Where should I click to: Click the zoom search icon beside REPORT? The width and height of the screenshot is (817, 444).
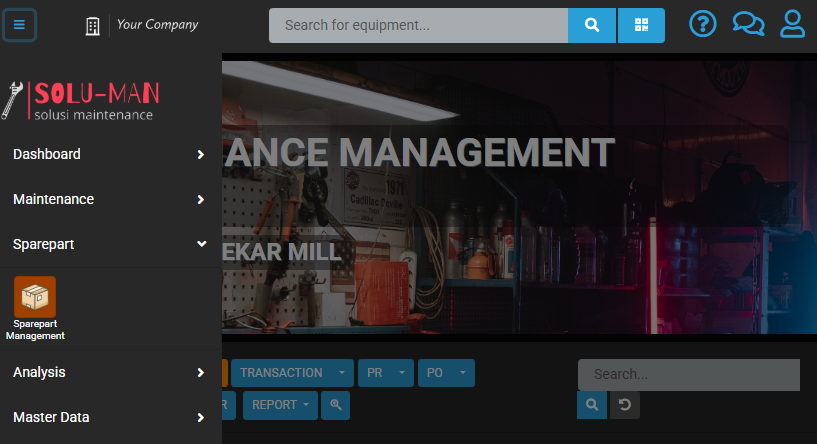click(x=336, y=405)
